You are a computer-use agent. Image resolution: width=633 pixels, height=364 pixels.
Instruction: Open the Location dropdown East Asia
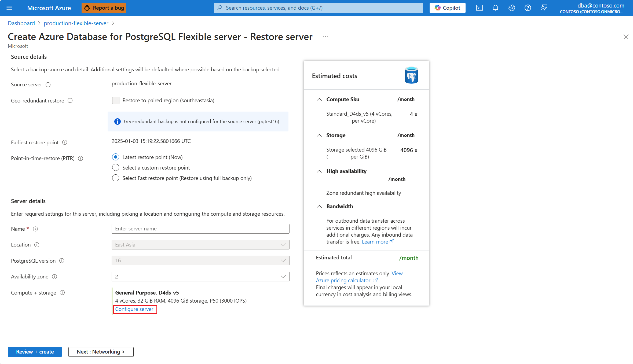click(x=200, y=245)
